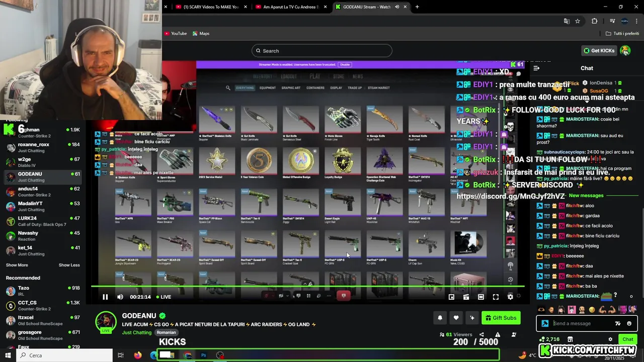Screen dimensions: 644x362
Task: Open Navashy channel in sidebar
Action: point(43,236)
